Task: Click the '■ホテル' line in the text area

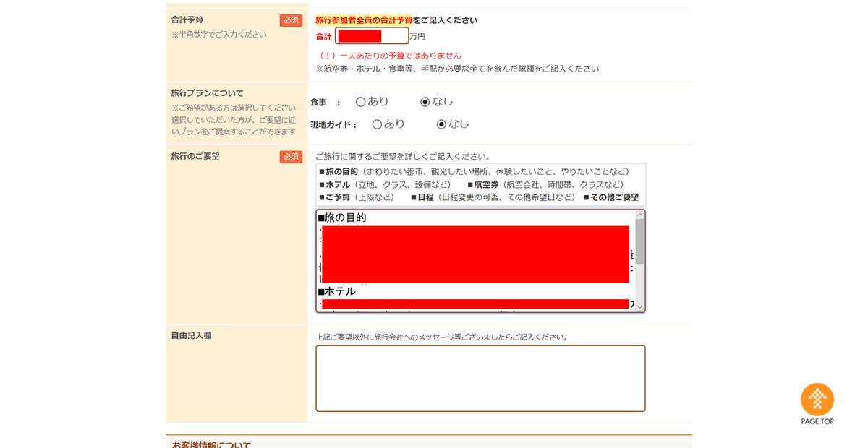Action: [336, 291]
